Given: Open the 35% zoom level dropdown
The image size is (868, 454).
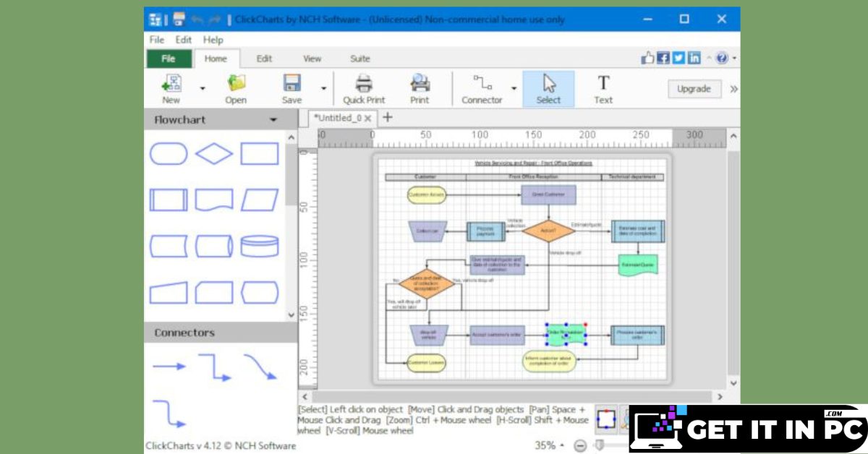Looking at the screenshot, I should coord(550,445).
